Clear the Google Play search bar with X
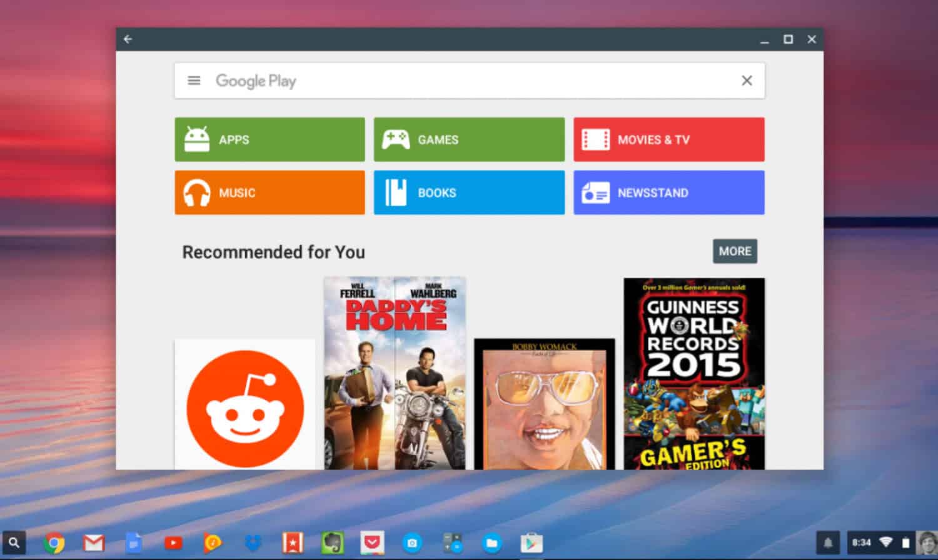The height and width of the screenshot is (560, 938). [747, 81]
